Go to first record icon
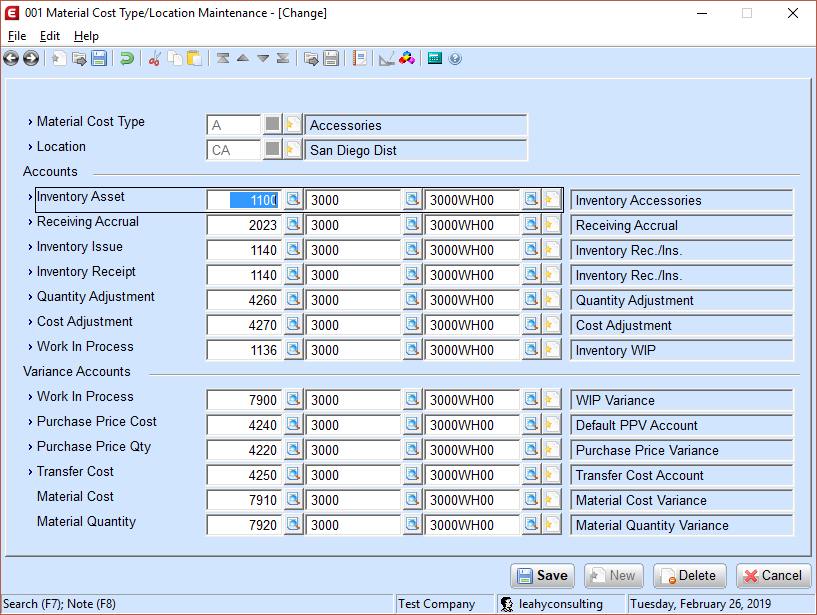 click(x=223, y=58)
